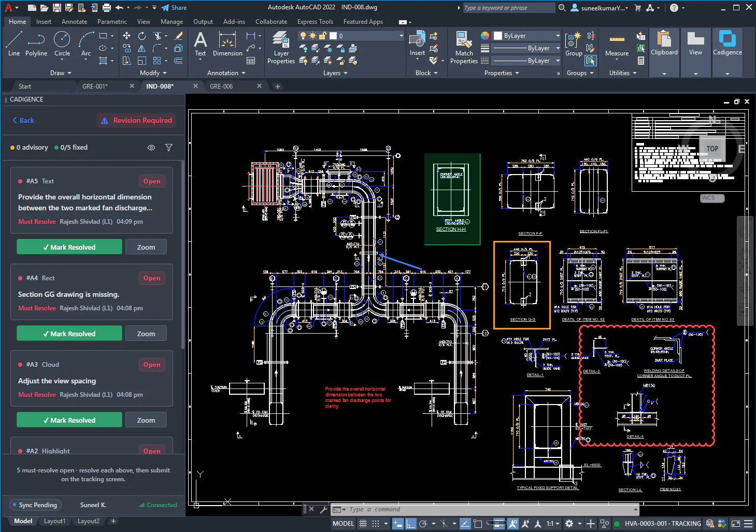Open the filter icon in Cadigence panel
Viewport: 756px width, 532px height.
coord(169,148)
